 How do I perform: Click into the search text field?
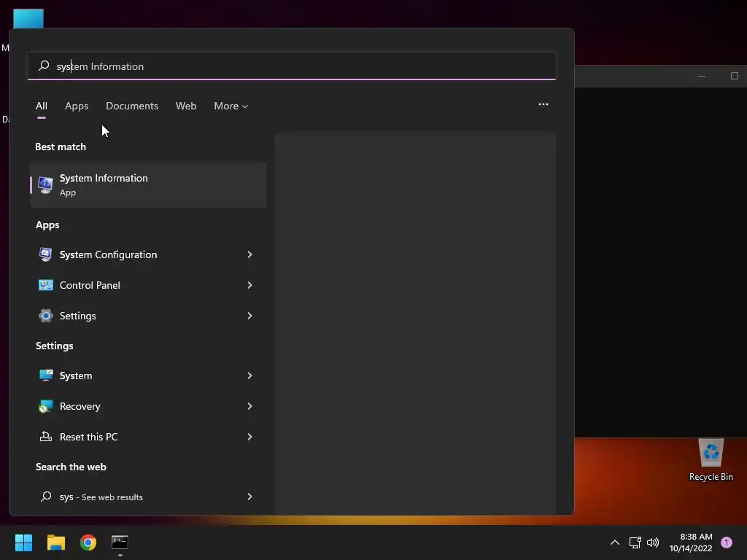[x=292, y=66]
